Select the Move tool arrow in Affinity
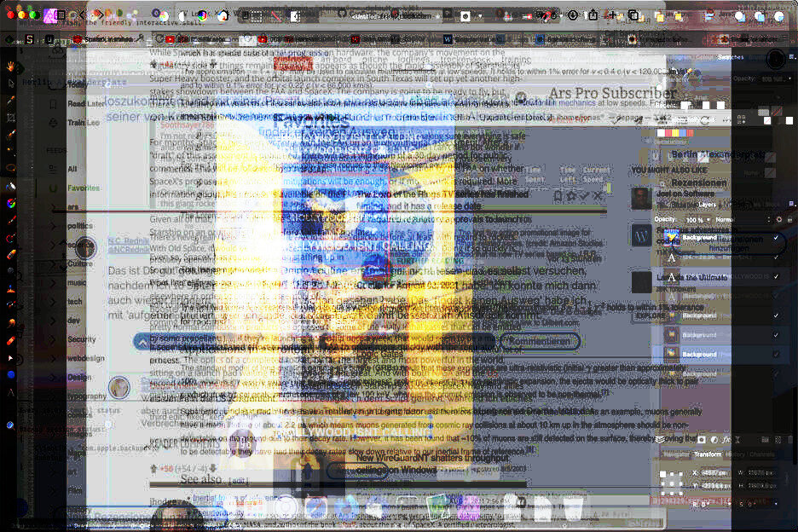The width and height of the screenshot is (798, 532). click(x=11, y=83)
